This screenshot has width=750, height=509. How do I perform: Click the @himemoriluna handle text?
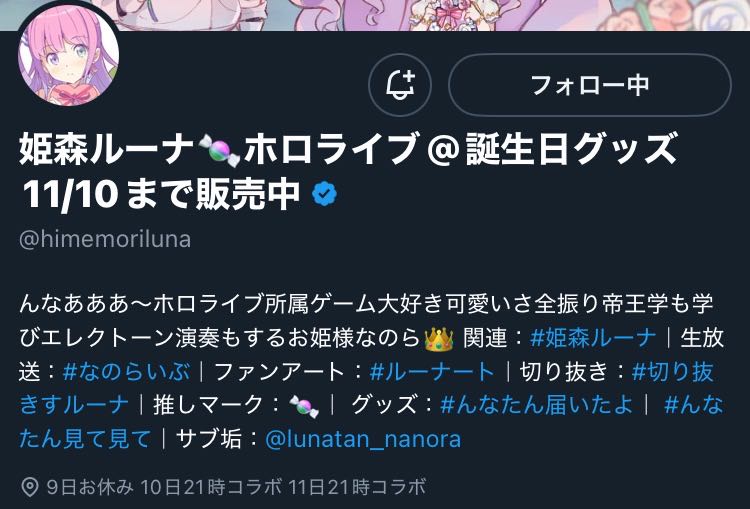tap(105, 239)
